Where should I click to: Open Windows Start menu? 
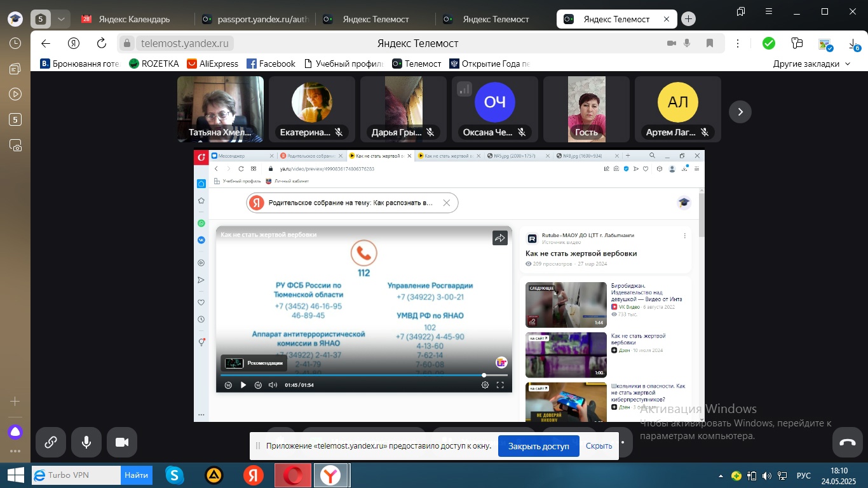pyautogui.click(x=15, y=475)
